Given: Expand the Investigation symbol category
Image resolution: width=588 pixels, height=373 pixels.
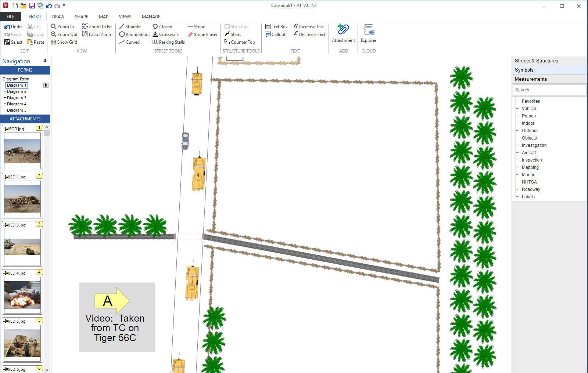Looking at the screenshot, I should 534,145.
